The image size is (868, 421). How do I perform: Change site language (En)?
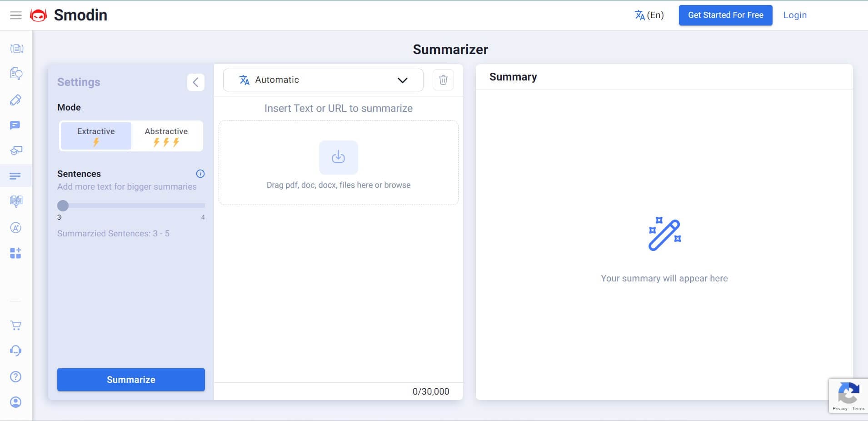[x=649, y=15]
